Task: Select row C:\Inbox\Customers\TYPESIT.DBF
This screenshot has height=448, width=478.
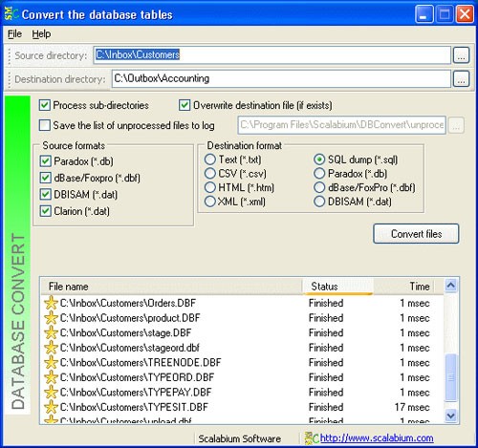Action: tap(242, 407)
